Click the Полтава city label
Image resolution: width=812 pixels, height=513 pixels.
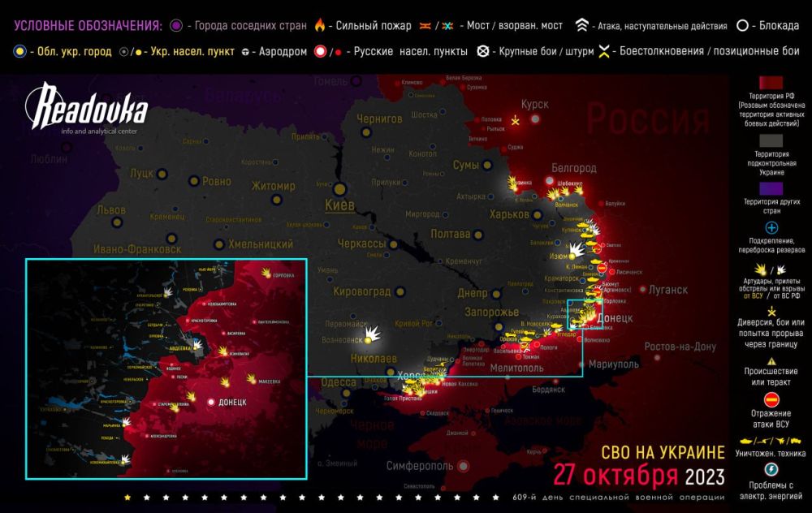coord(451,234)
